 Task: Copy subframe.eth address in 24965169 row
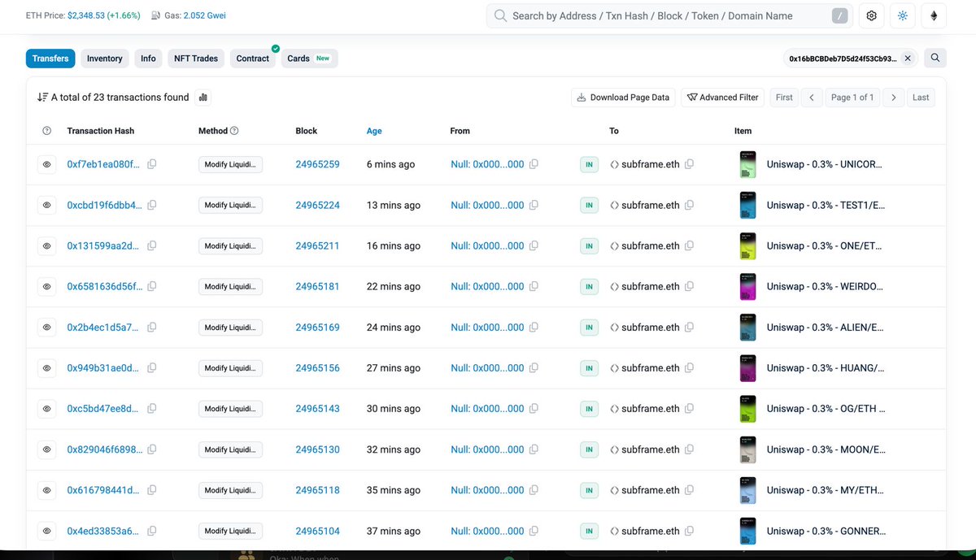click(x=689, y=328)
